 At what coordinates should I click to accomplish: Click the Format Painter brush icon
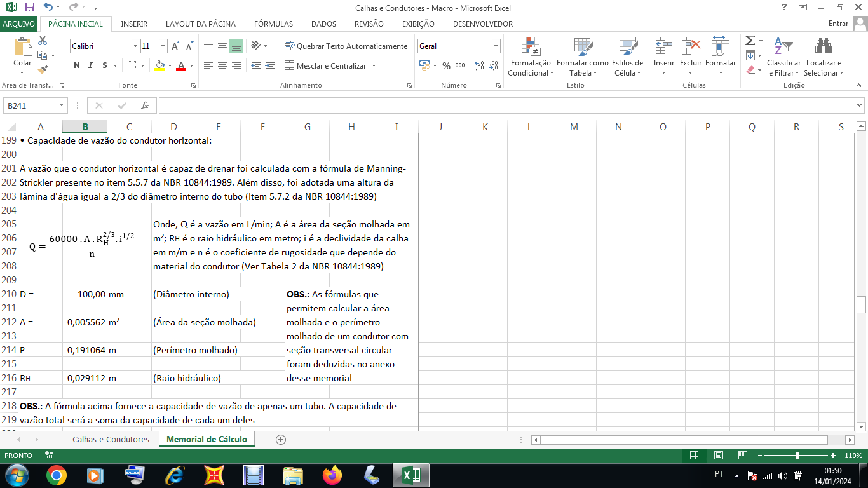(x=43, y=70)
